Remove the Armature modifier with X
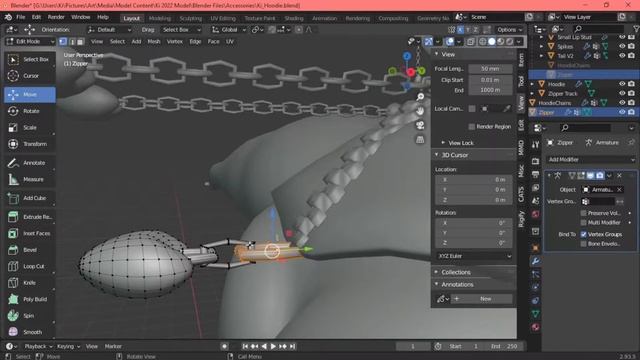Viewport: 640px width, 360px height. [620, 176]
